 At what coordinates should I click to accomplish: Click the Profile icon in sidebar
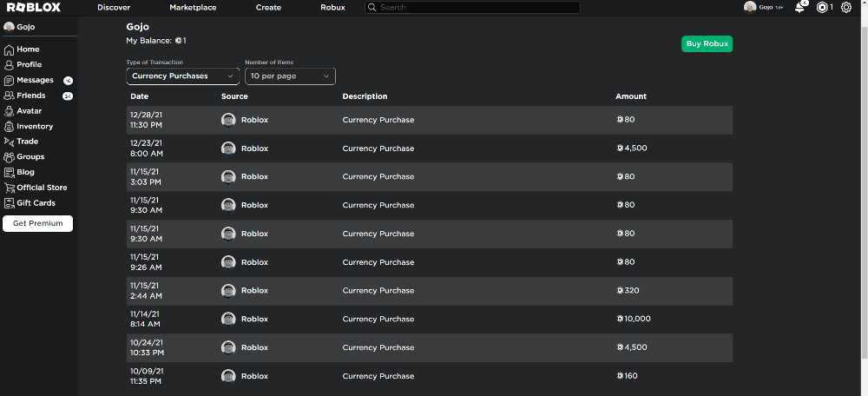pos(9,65)
